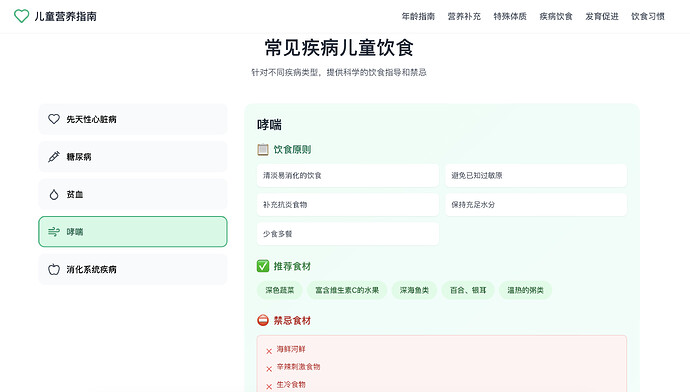Switch to the 糖尿病 disease tab
Image resolution: width=690 pixels, height=392 pixels.
[x=133, y=157]
